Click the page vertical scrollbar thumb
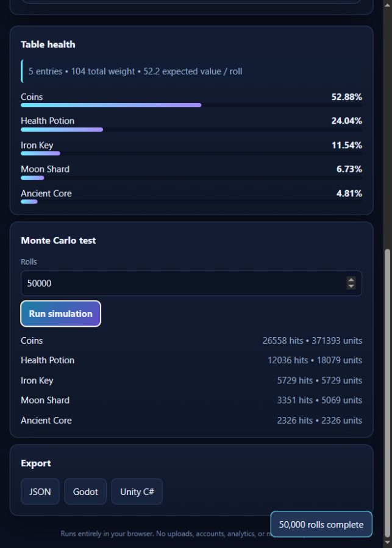The image size is (392, 548). click(x=387, y=393)
